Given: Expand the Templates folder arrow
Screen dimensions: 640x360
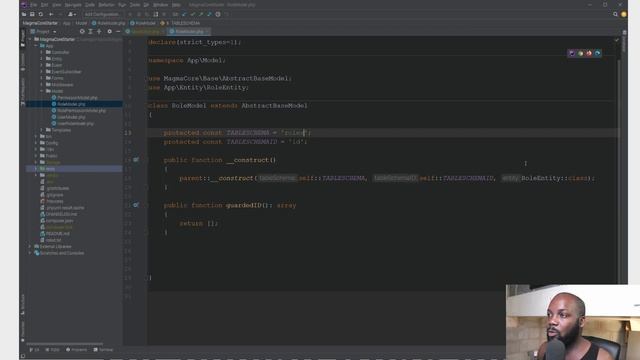Looking at the screenshot, I should pyautogui.click(x=42, y=130).
